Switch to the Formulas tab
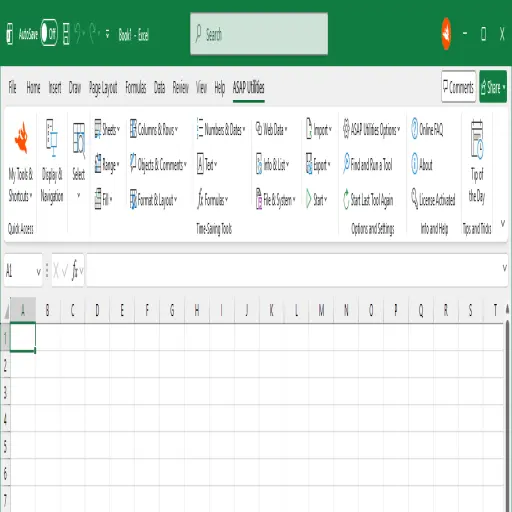This screenshot has height=512, width=512. pyautogui.click(x=136, y=88)
